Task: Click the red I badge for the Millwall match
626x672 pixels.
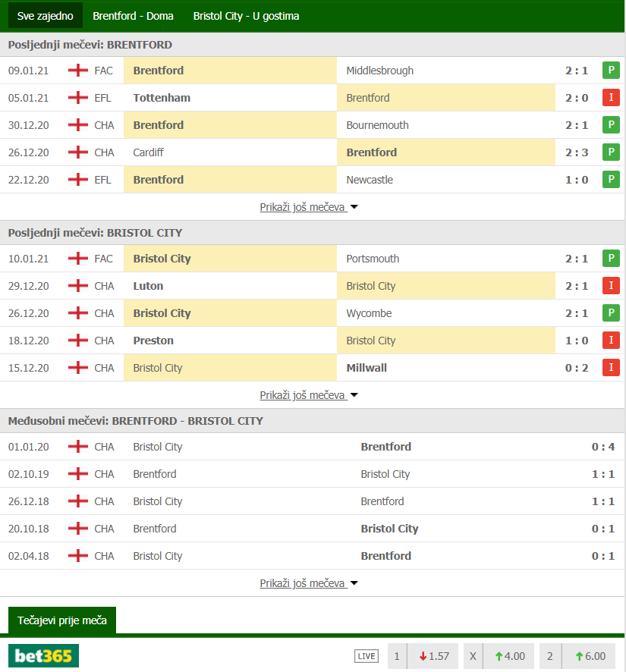Action: click(611, 368)
